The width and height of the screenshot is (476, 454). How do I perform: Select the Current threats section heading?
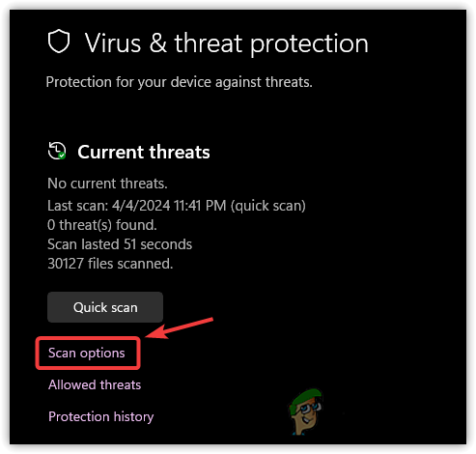click(144, 152)
